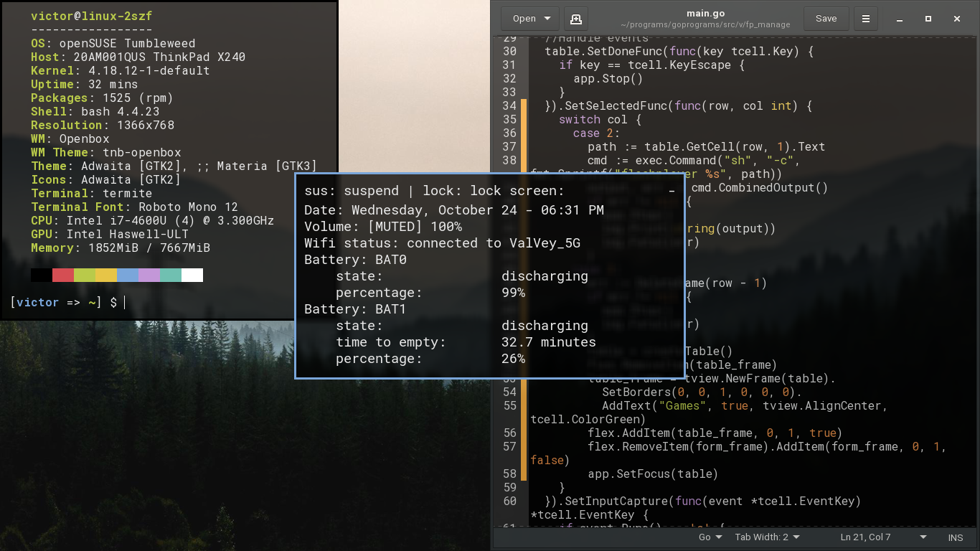This screenshot has width=980, height=551.
Task: Open the Ln 21, Col 7 position dropdown
Action: [x=883, y=537]
